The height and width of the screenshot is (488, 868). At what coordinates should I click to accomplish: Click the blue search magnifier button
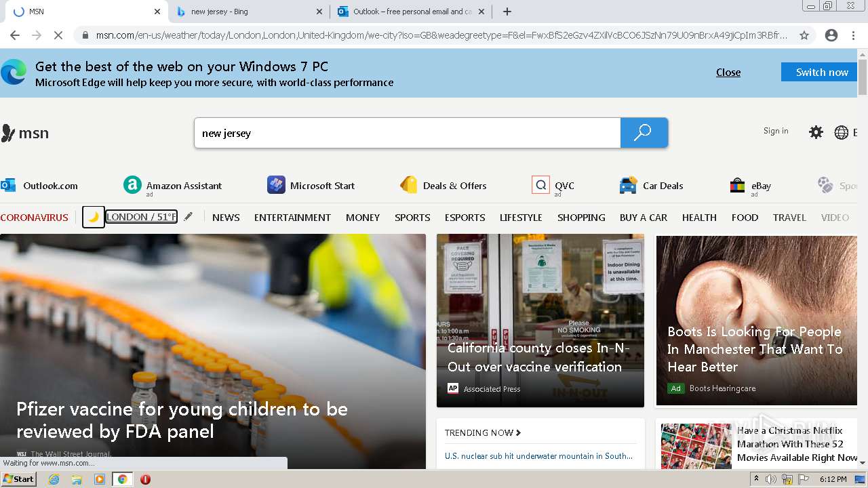644,133
